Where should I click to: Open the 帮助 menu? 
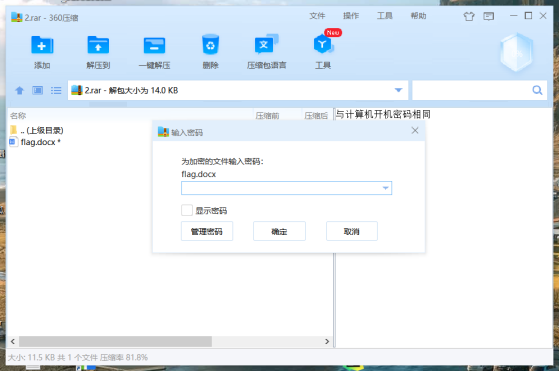coord(418,16)
